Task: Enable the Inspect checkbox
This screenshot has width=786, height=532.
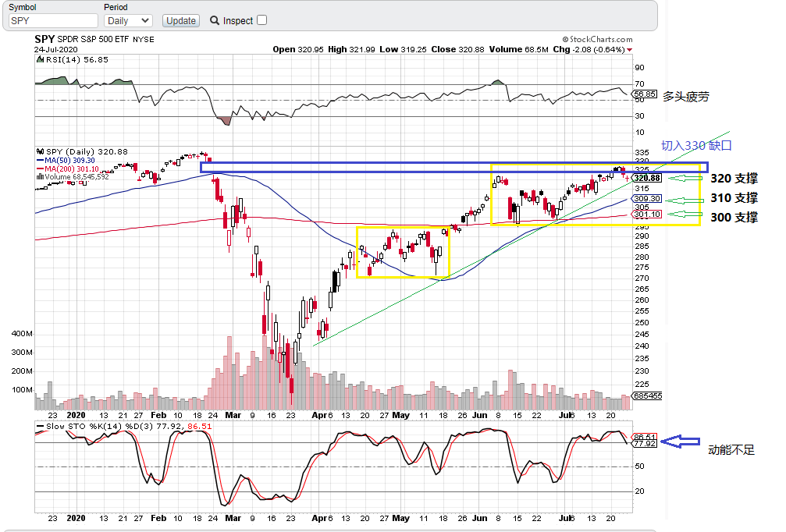Action: pos(261,20)
